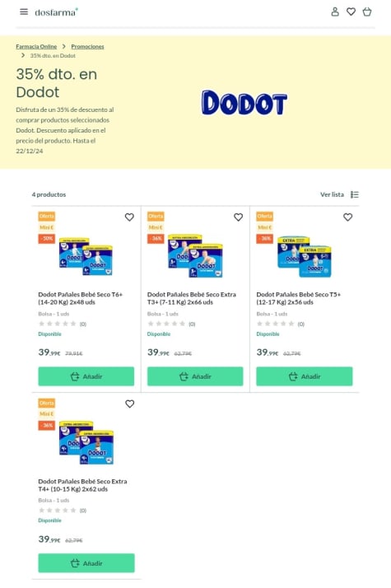The image size is (391, 588).
Task: Favorite the Dodot T5+ diapers
Action: pos(348,217)
